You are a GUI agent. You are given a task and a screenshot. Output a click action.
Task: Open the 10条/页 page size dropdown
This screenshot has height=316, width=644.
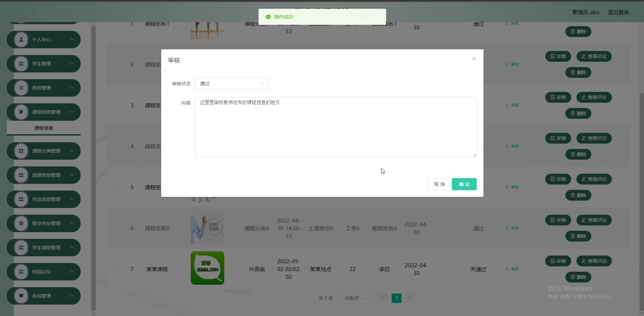[x=355, y=298]
